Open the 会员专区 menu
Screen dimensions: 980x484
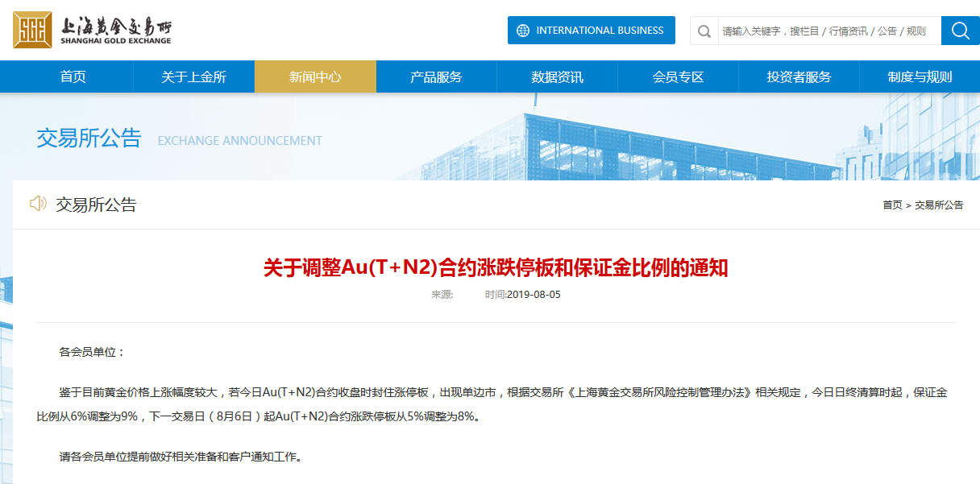pyautogui.click(x=678, y=77)
